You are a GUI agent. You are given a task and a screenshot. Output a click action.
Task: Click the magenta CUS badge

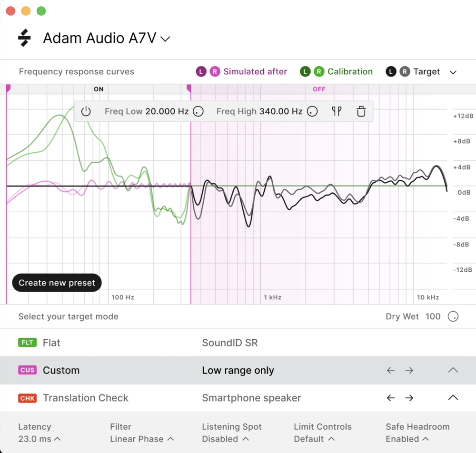[x=27, y=370]
